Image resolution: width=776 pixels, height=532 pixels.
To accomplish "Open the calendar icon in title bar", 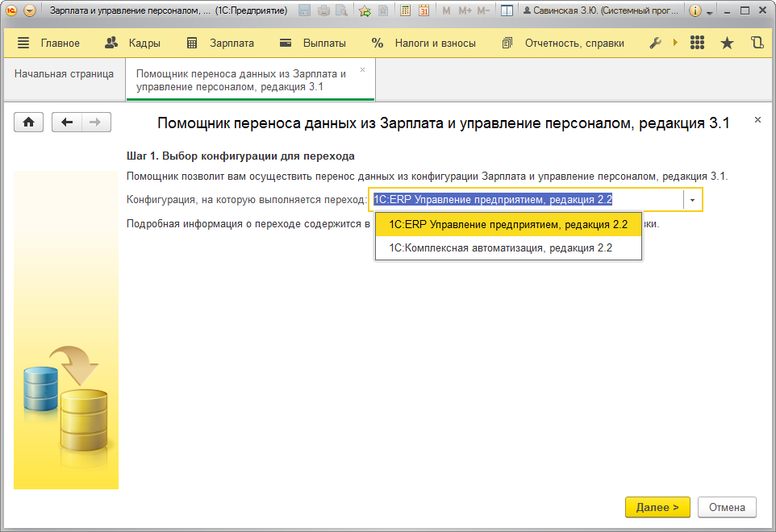I will coord(424,11).
